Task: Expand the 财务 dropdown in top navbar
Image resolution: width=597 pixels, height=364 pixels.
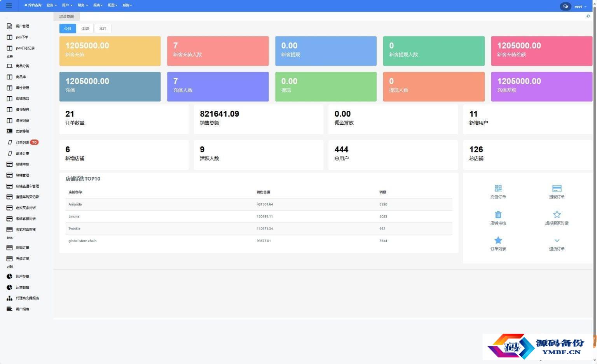Action: (83, 5)
